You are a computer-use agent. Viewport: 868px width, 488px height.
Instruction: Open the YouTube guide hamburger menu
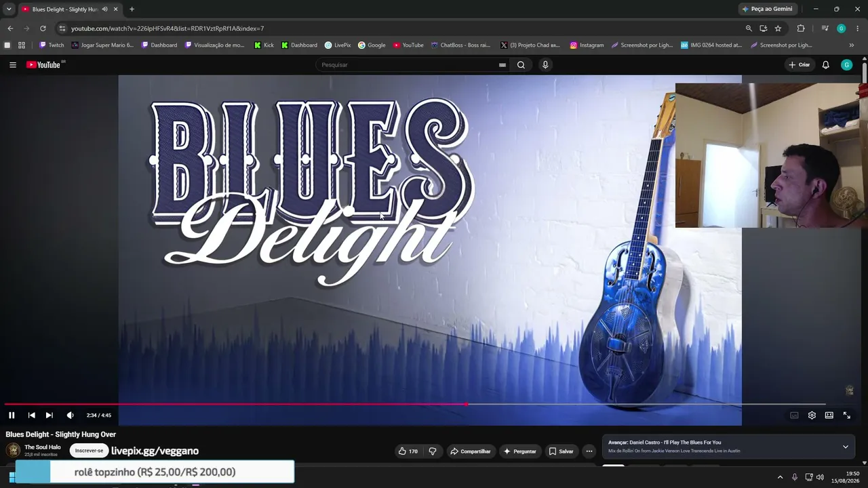tap(13, 65)
